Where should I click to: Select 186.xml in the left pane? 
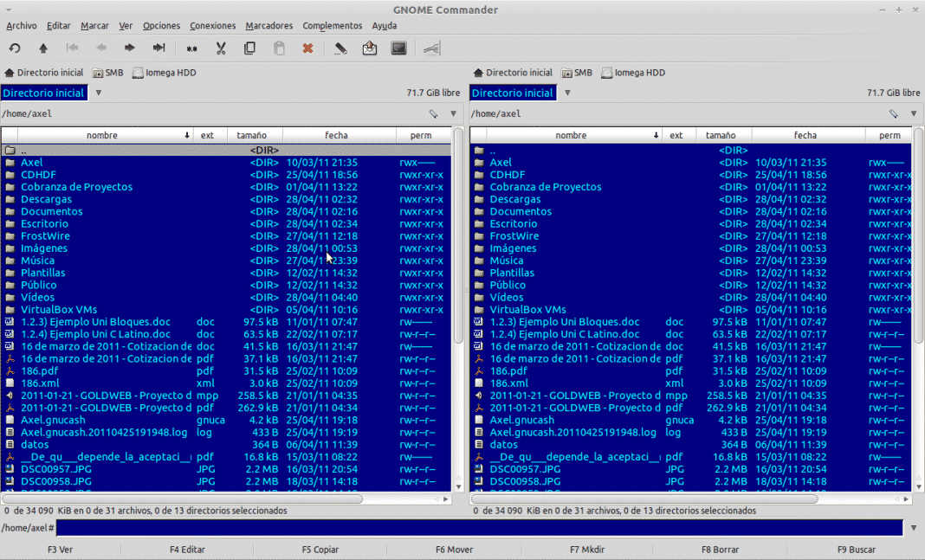(x=226, y=383)
